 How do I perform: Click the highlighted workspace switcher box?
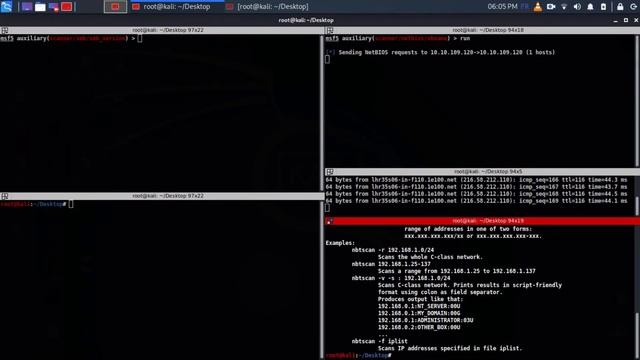115,7
